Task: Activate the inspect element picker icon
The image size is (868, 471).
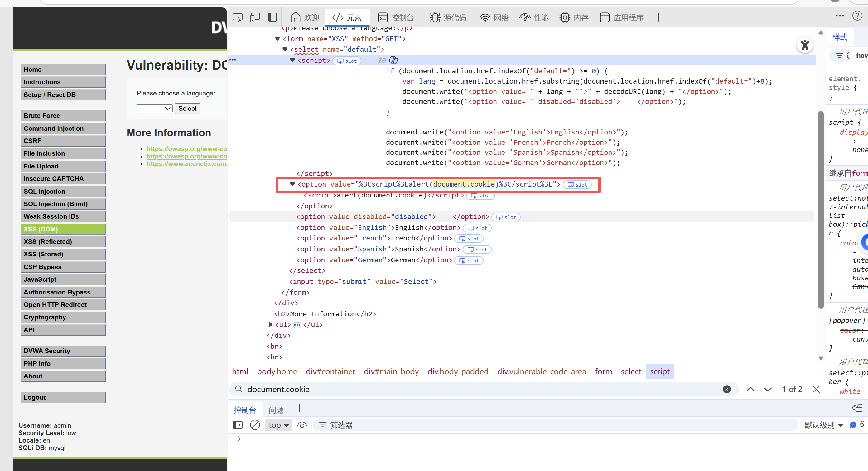Action: [x=237, y=17]
